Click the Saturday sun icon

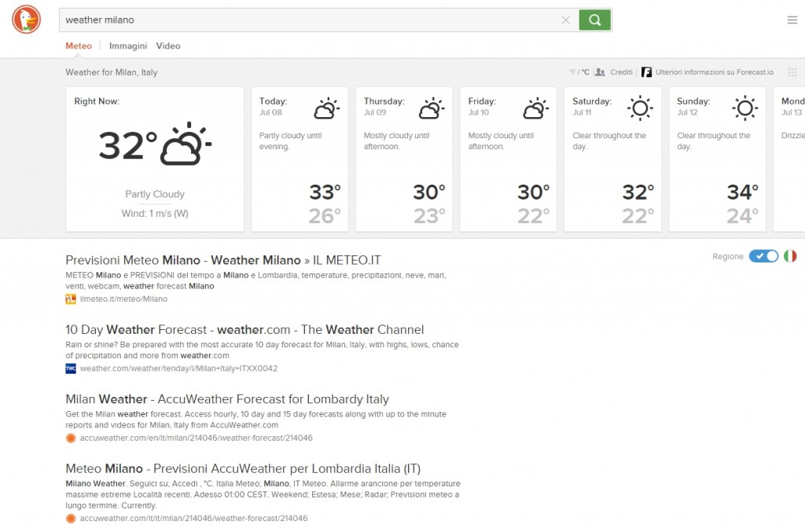pyautogui.click(x=640, y=108)
